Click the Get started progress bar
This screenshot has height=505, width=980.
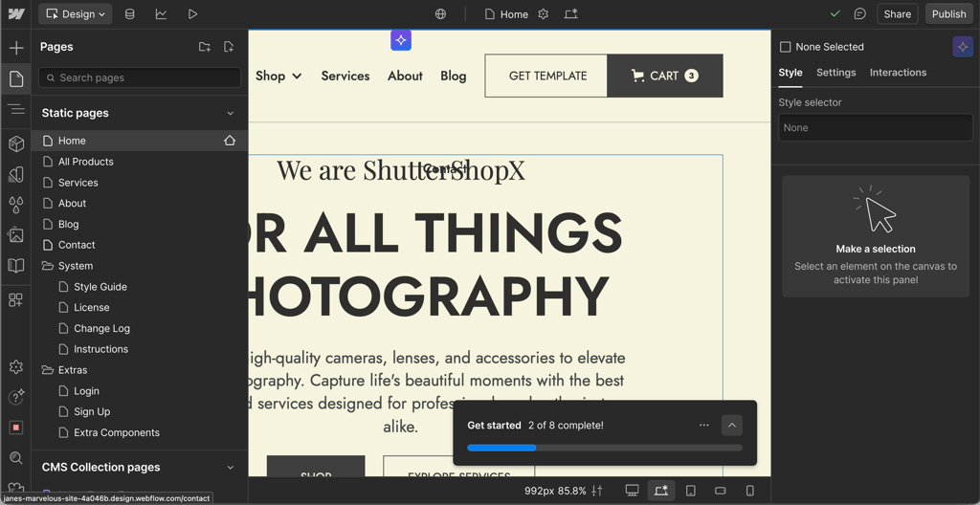[605, 448]
